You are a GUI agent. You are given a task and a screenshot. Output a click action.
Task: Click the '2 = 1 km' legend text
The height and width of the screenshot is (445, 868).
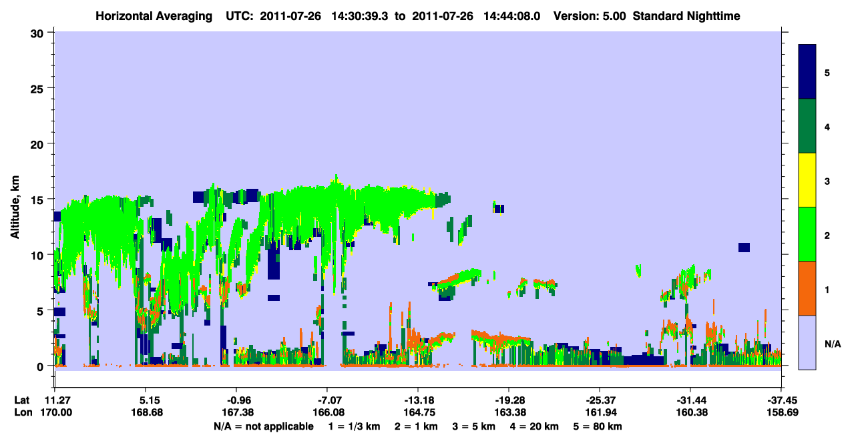coord(416,426)
